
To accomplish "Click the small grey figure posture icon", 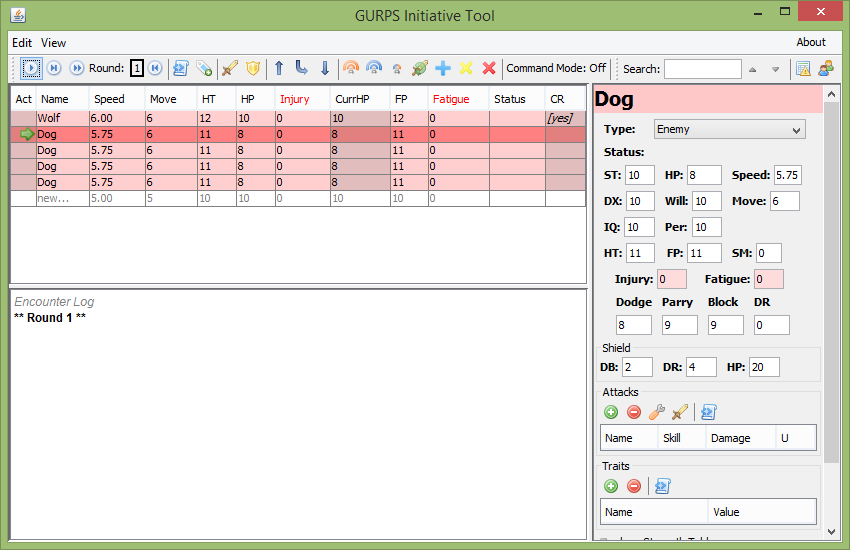I will tap(397, 69).
